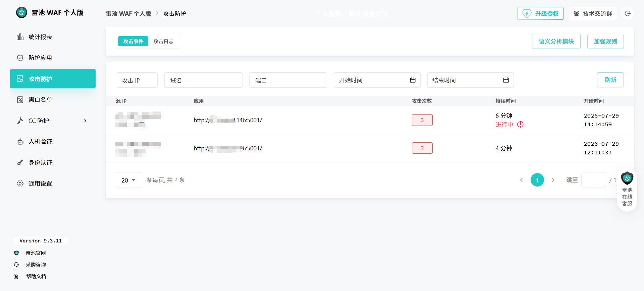Open the 帮助文档 link

pyautogui.click(x=36, y=276)
